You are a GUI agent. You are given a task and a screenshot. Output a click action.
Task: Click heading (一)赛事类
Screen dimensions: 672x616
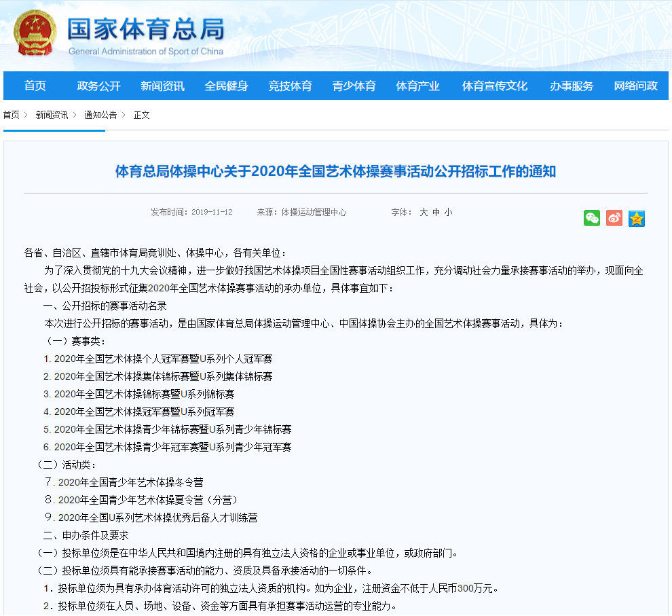click(x=74, y=341)
